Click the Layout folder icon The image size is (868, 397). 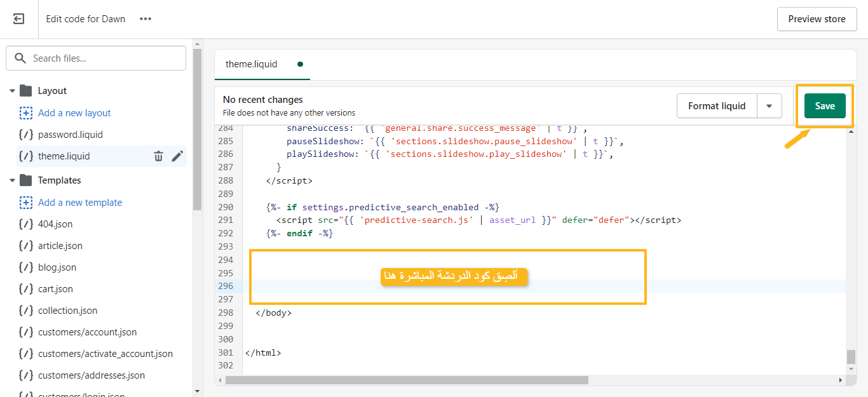coord(26,91)
